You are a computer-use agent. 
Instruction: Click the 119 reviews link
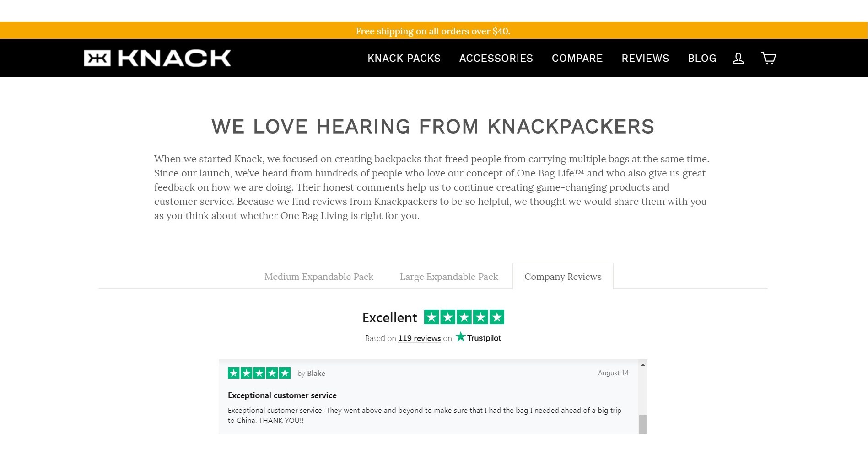[419, 338]
